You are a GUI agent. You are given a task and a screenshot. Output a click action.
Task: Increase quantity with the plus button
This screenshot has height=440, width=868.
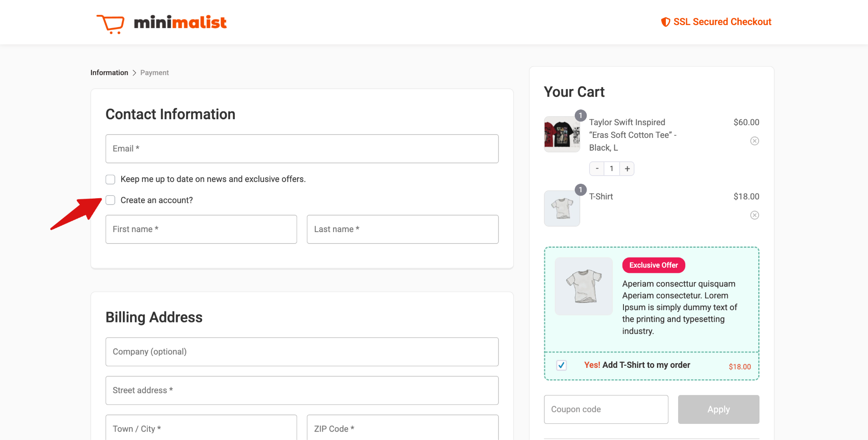point(627,168)
